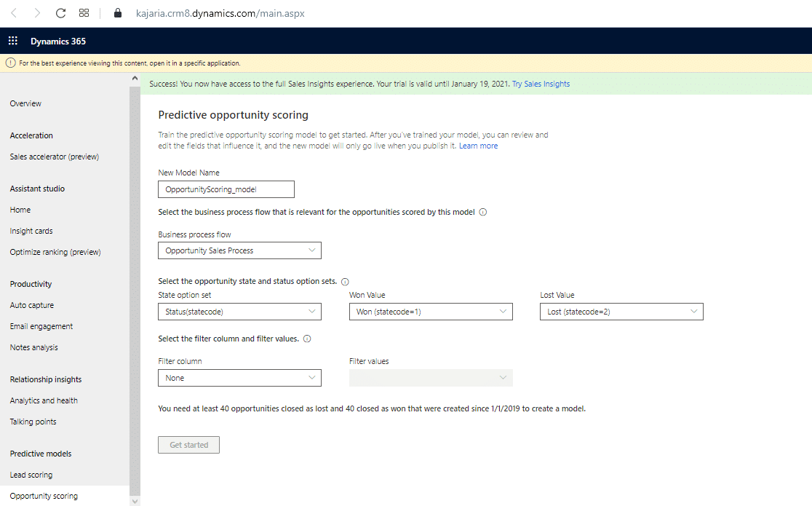Viewport: 812px width, 506px height.
Task: Click the New Model Name input field
Action: 226,189
